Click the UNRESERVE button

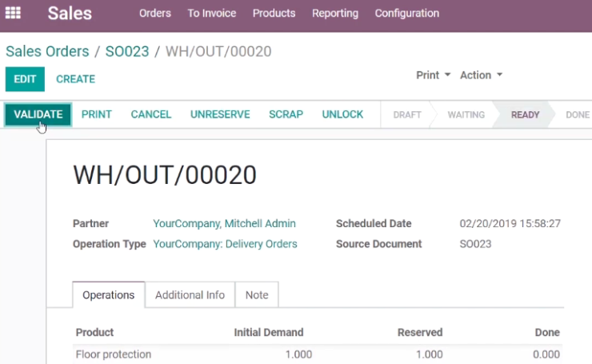click(x=220, y=114)
